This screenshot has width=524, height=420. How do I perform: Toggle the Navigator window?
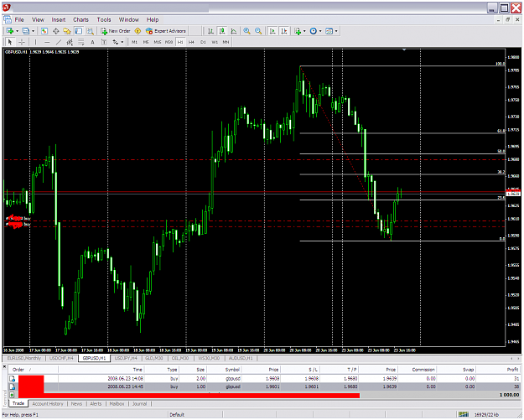(x=67, y=31)
